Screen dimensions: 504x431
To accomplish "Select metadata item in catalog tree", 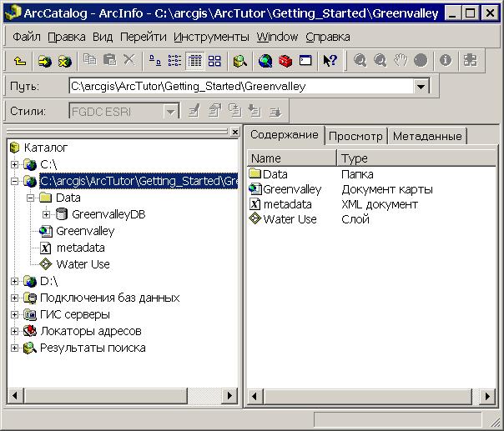I will tap(80, 248).
